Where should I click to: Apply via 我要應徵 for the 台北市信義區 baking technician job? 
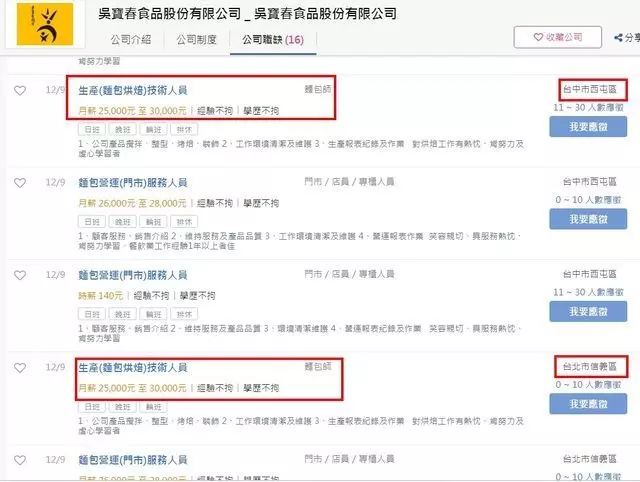click(x=588, y=404)
